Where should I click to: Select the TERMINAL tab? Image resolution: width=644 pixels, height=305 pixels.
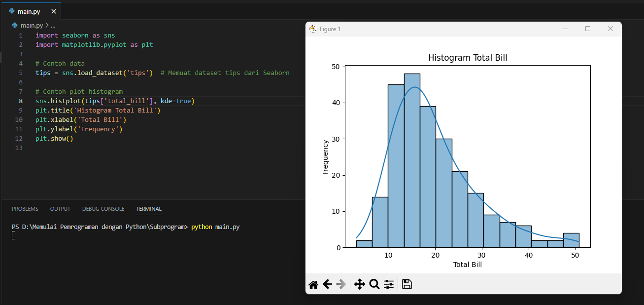point(149,209)
